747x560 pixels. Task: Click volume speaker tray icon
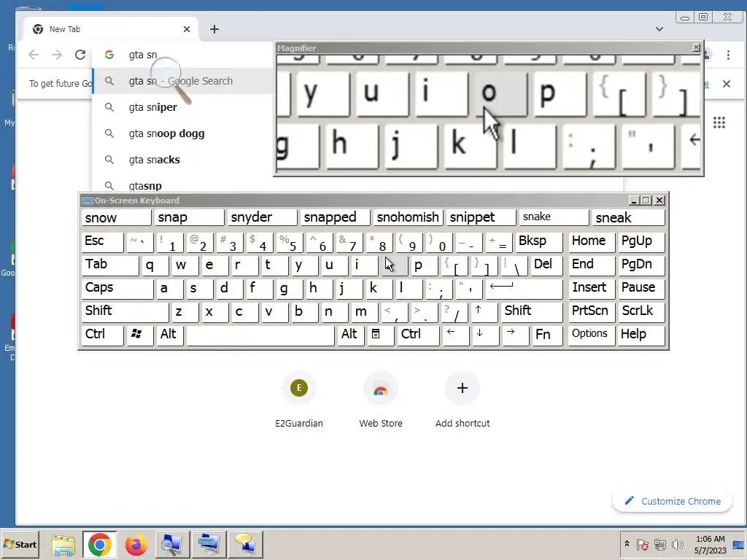tap(677, 544)
